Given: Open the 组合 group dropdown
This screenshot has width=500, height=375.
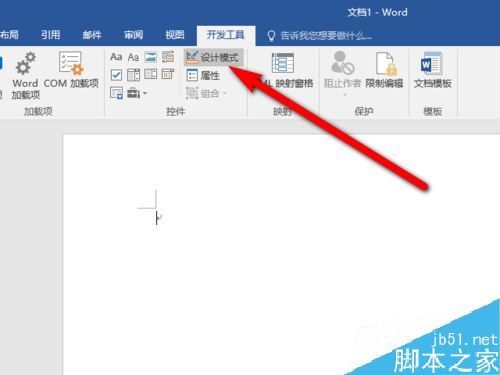Looking at the screenshot, I should [207, 93].
